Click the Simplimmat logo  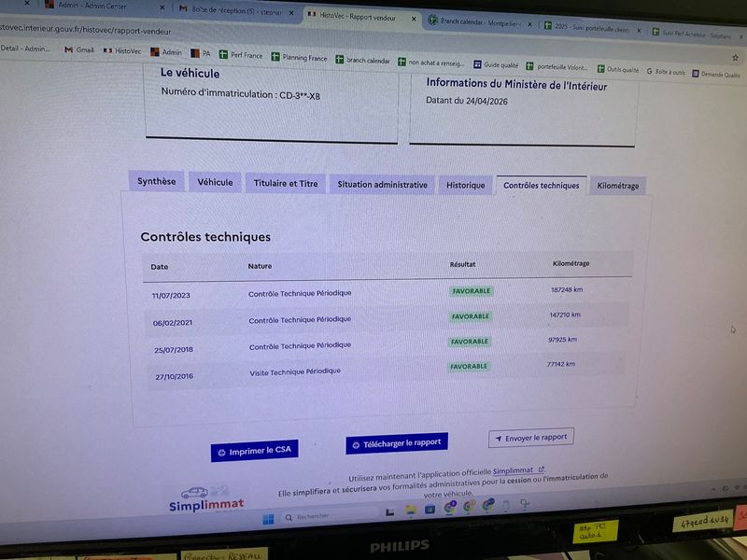(x=205, y=500)
